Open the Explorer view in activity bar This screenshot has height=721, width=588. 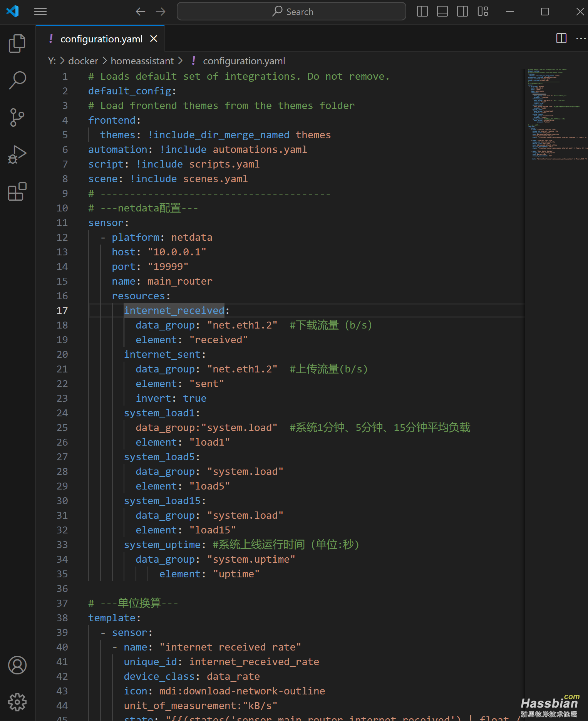click(x=17, y=43)
